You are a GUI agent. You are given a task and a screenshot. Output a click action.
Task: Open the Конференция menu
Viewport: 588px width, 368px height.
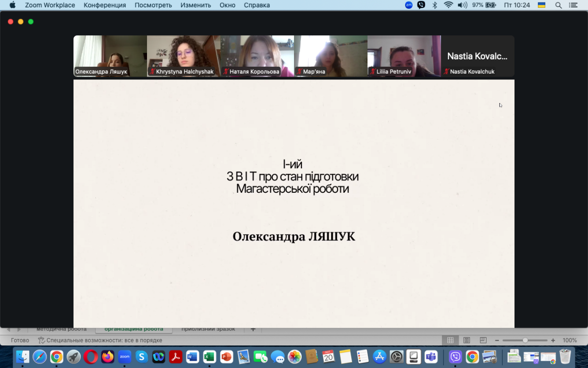point(104,5)
